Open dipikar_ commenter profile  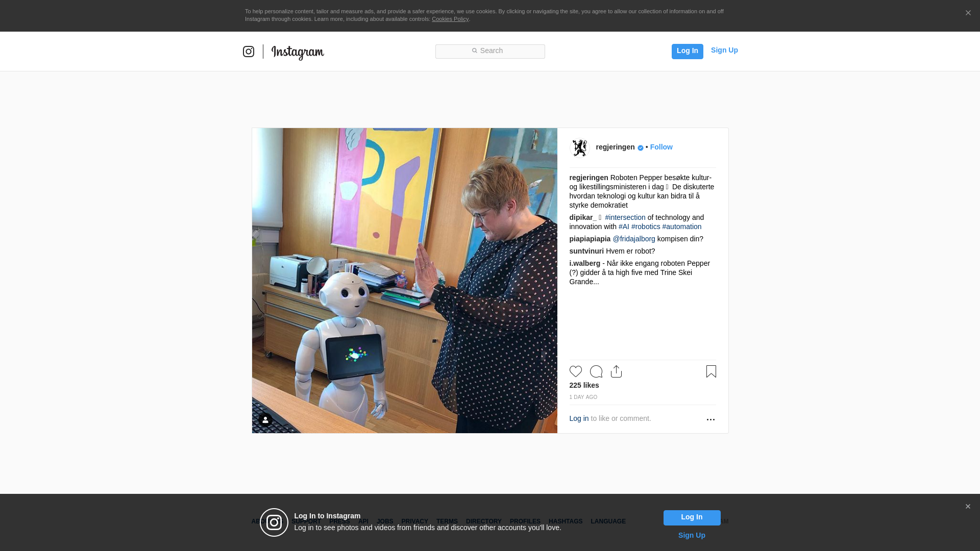583,217
